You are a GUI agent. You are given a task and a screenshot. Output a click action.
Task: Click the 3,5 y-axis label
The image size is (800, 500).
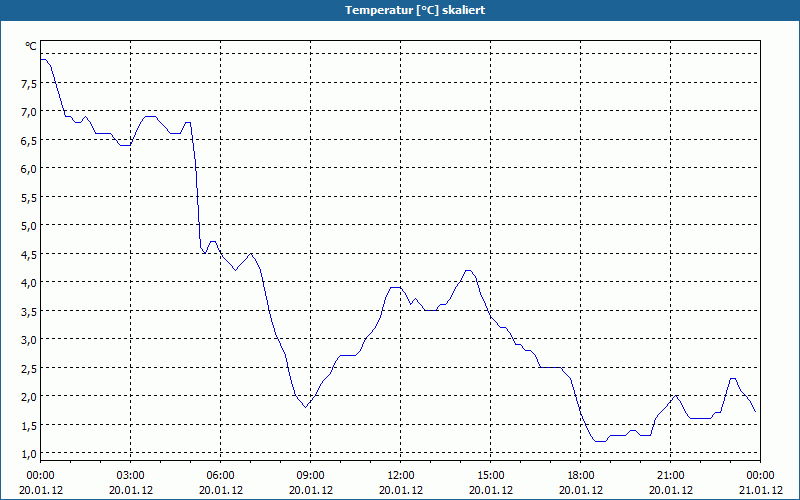coord(29,312)
